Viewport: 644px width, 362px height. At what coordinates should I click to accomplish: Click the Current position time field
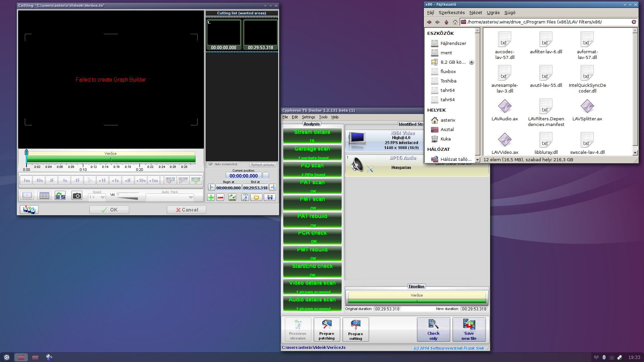pyautogui.click(x=244, y=176)
